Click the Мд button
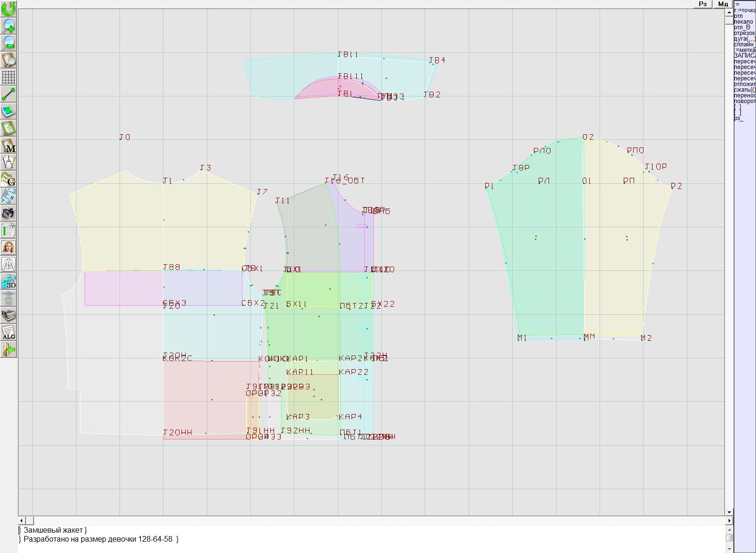Screen dimensions: 756x553 click(723, 4)
